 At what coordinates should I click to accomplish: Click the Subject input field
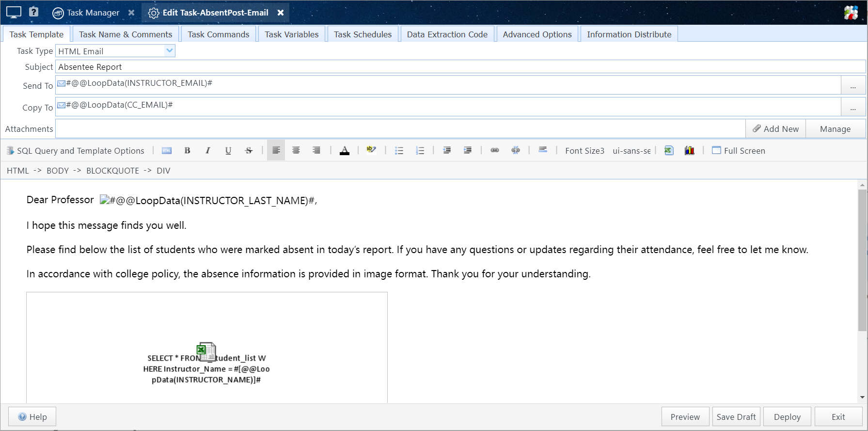click(x=460, y=67)
